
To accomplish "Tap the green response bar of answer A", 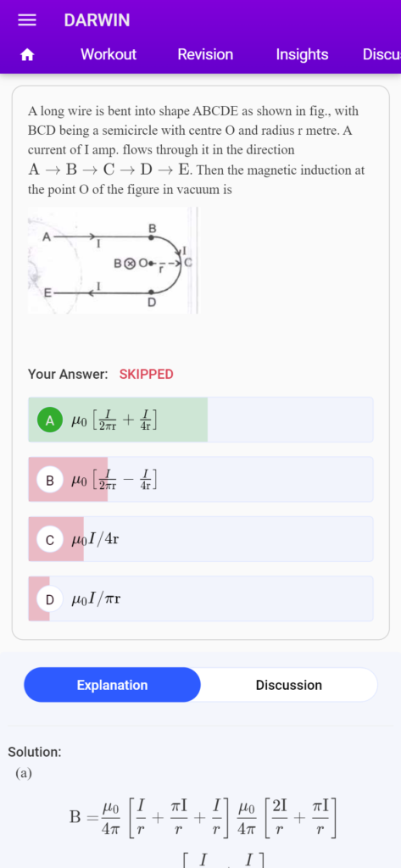I will (x=118, y=420).
